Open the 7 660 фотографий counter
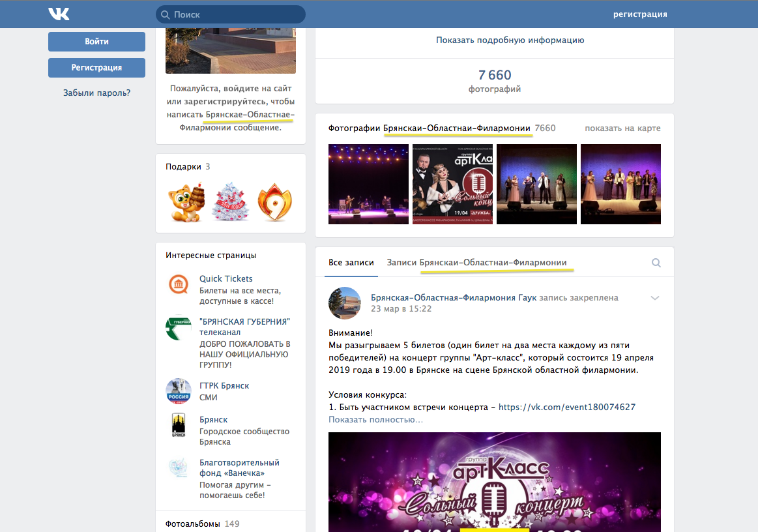 [495, 81]
